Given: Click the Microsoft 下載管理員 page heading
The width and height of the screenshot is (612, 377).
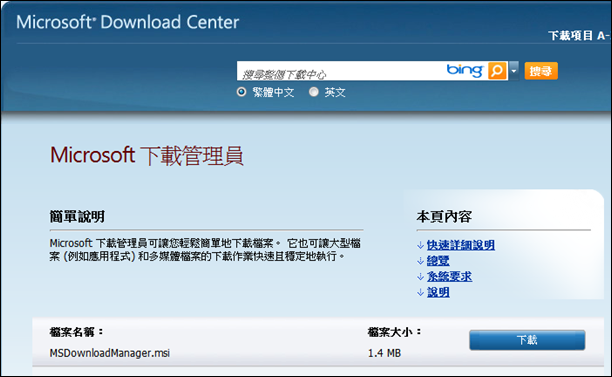Looking at the screenshot, I should pos(147,155).
